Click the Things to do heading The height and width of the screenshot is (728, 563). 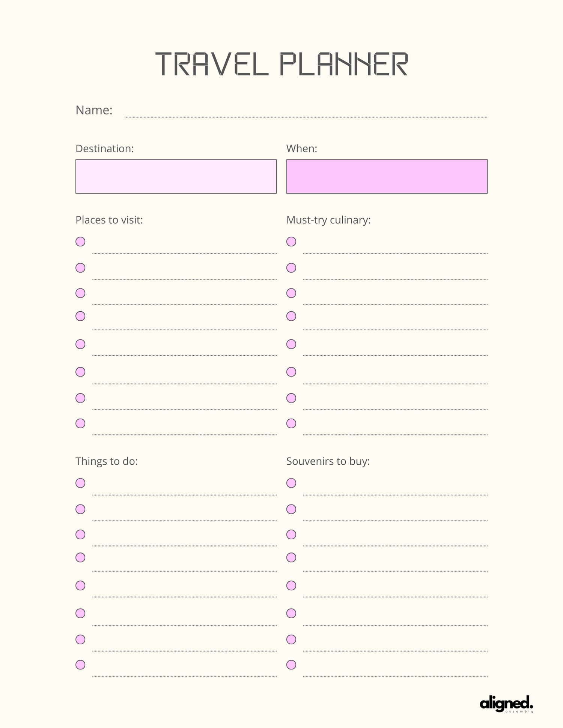tap(107, 461)
